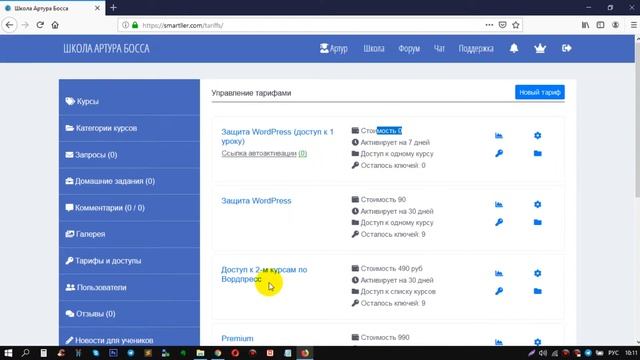Image resolution: width=640 pixels, height=360 pixels.
Task: Click the Новый тариф button
Action: tap(540, 92)
